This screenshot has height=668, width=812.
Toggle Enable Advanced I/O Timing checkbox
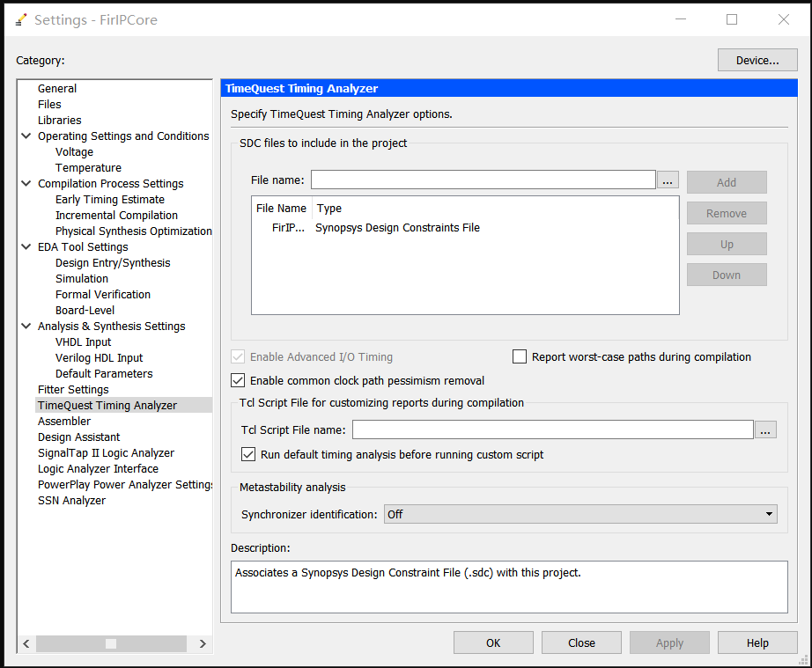click(238, 357)
